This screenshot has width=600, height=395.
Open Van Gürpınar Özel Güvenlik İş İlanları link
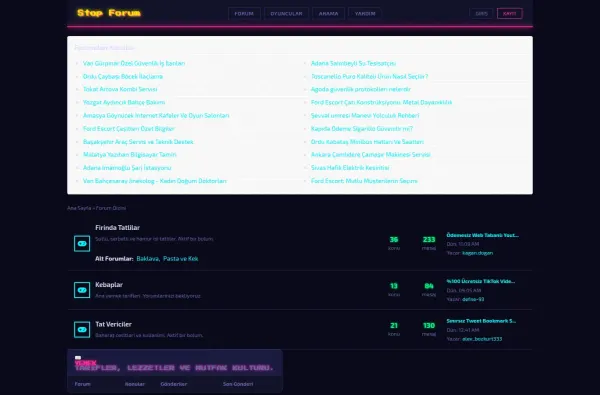click(x=134, y=63)
